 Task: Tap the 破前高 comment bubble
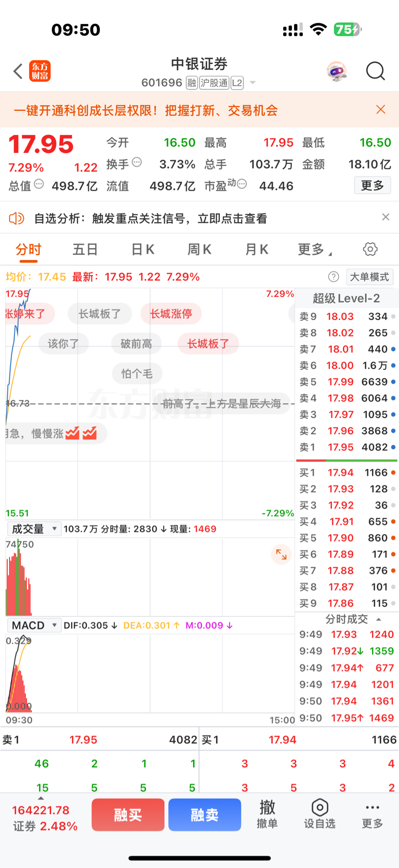pyautogui.click(x=136, y=344)
